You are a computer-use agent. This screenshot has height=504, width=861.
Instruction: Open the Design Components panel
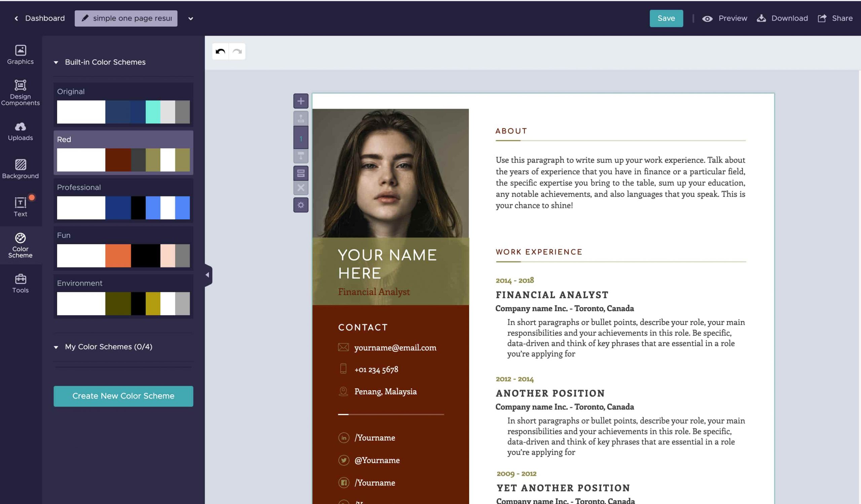20,91
